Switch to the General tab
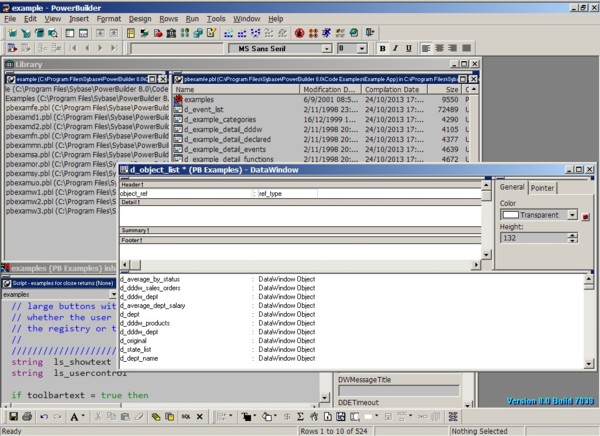The width and height of the screenshot is (600, 436). 512,187
